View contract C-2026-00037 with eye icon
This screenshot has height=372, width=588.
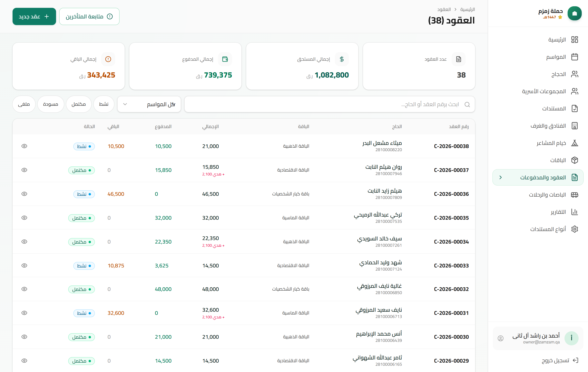pos(24,170)
